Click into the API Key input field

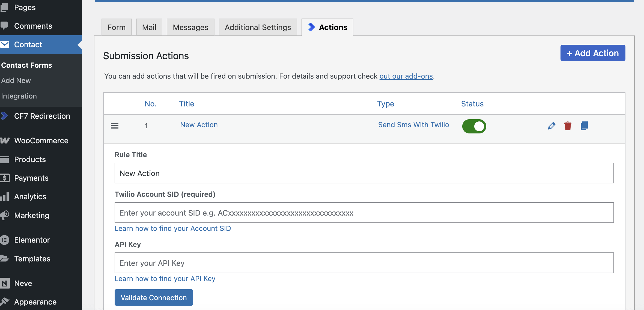364,263
